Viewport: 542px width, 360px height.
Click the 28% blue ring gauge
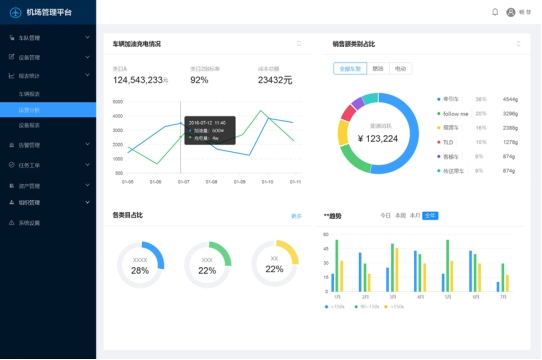click(140, 265)
